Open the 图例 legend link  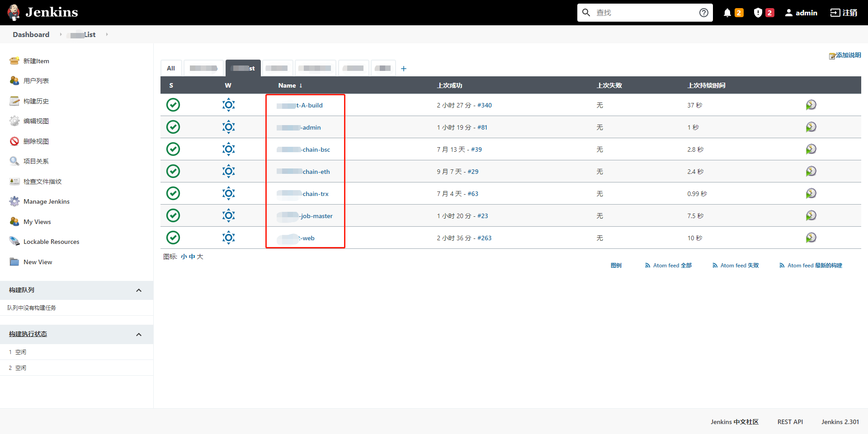coord(616,266)
